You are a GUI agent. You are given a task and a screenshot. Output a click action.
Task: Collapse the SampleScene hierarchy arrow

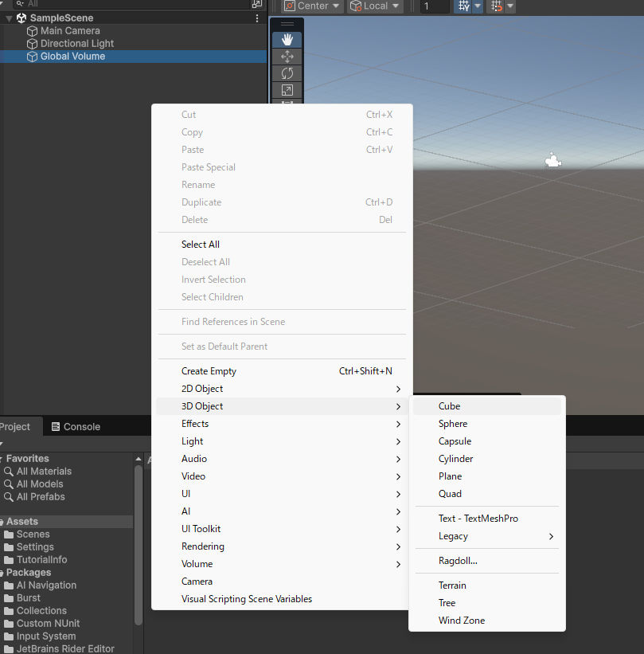coord(9,18)
